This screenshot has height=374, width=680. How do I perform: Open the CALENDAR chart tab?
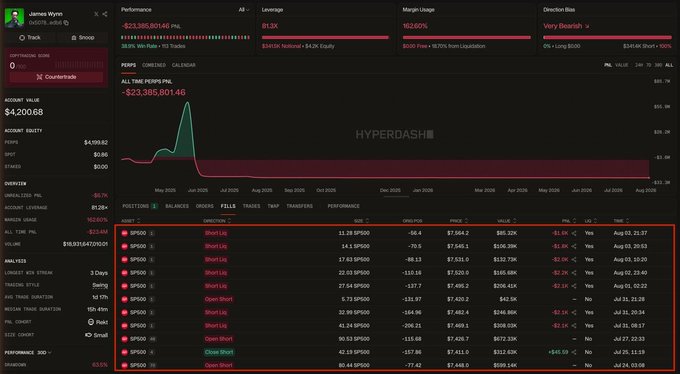[x=183, y=65]
